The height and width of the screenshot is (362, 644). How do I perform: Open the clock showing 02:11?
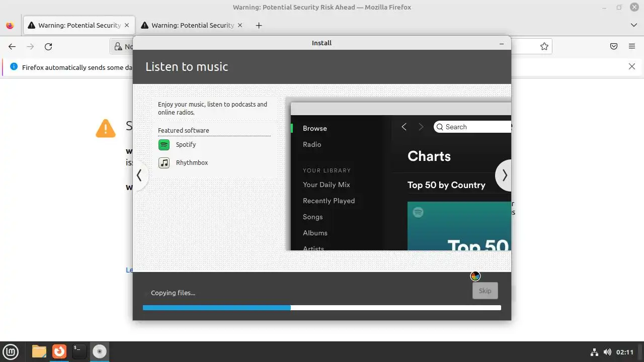(625, 352)
